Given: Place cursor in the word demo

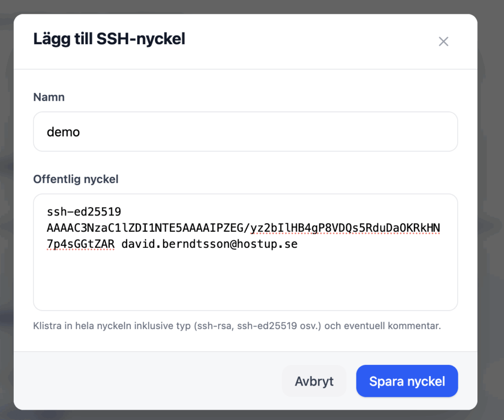Looking at the screenshot, I should [63, 132].
